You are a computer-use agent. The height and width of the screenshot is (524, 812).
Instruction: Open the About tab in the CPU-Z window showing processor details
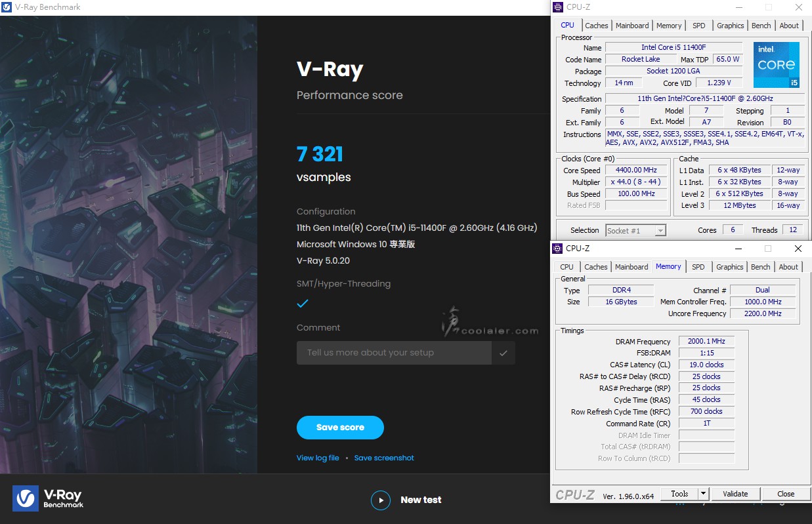tap(790, 26)
